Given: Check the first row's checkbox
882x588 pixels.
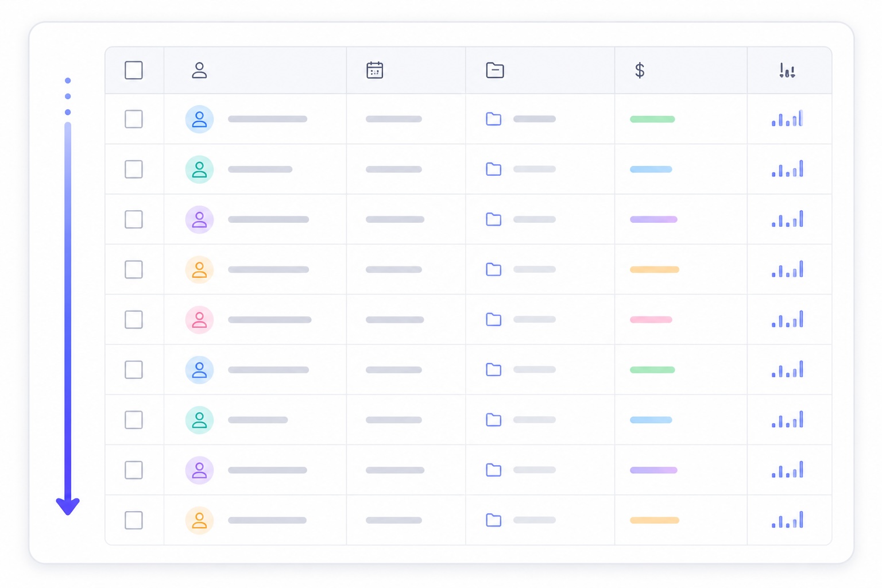Looking at the screenshot, I should 134,119.
